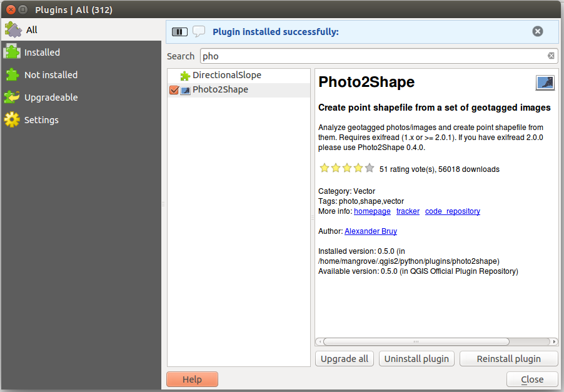Image resolution: width=564 pixels, height=392 pixels.
Task: Click the Reinstall plugin button
Action: tap(508, 359)
